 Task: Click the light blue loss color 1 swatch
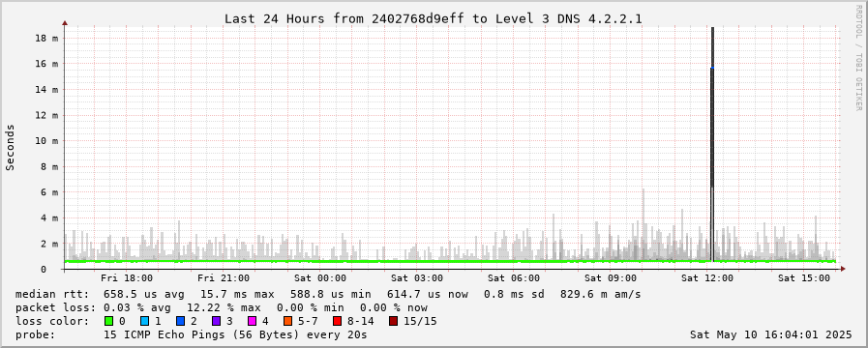tap(144, 321)
